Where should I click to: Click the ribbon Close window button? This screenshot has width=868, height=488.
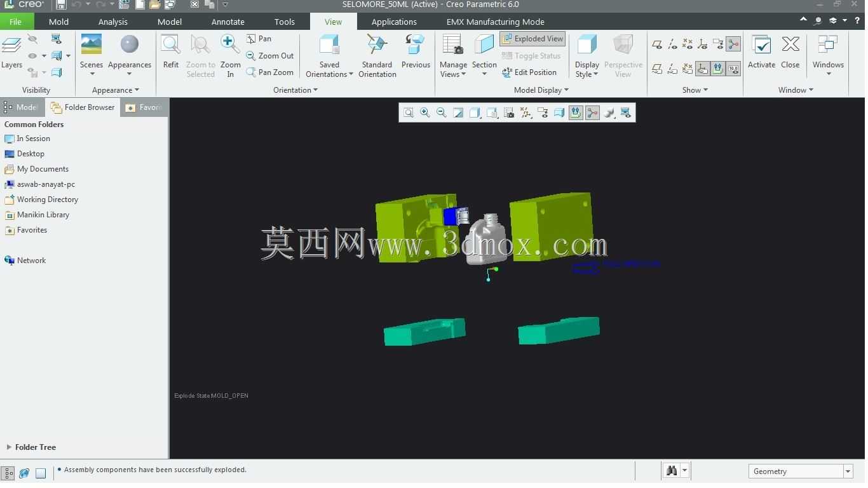(790, 52)
